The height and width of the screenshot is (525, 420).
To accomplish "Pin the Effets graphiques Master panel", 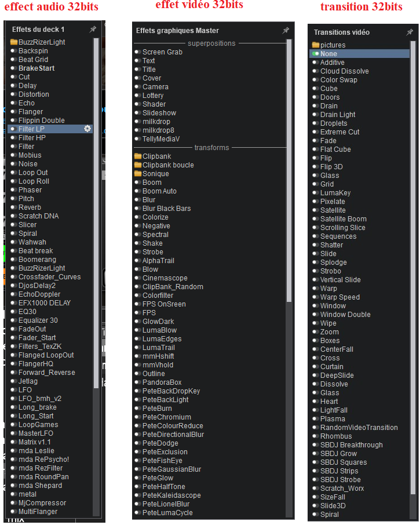I will pyautogui.click(x=286, y=31).
